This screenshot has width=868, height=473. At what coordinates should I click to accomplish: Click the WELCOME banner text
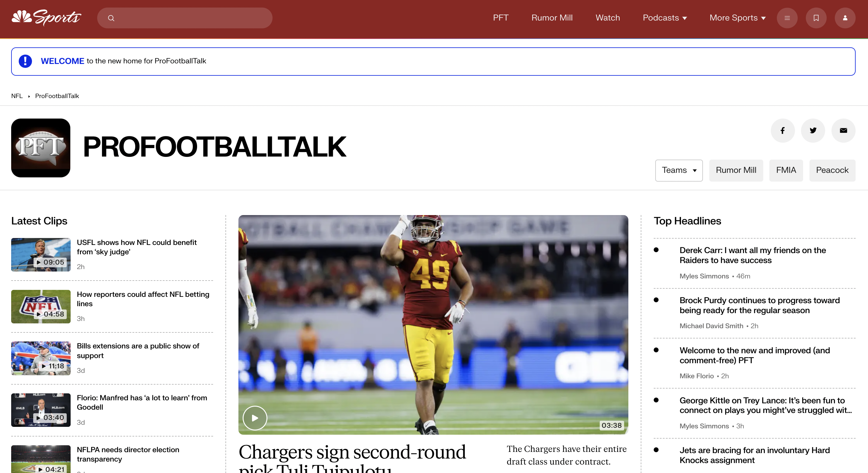tap(62, 61)
